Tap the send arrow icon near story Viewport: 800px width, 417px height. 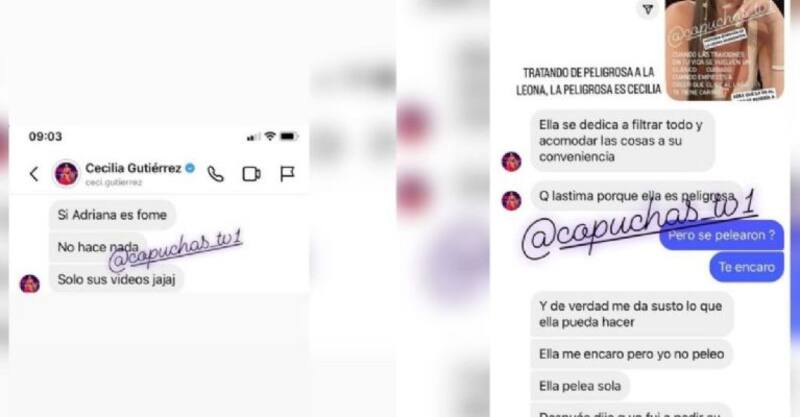coord(648,9)
